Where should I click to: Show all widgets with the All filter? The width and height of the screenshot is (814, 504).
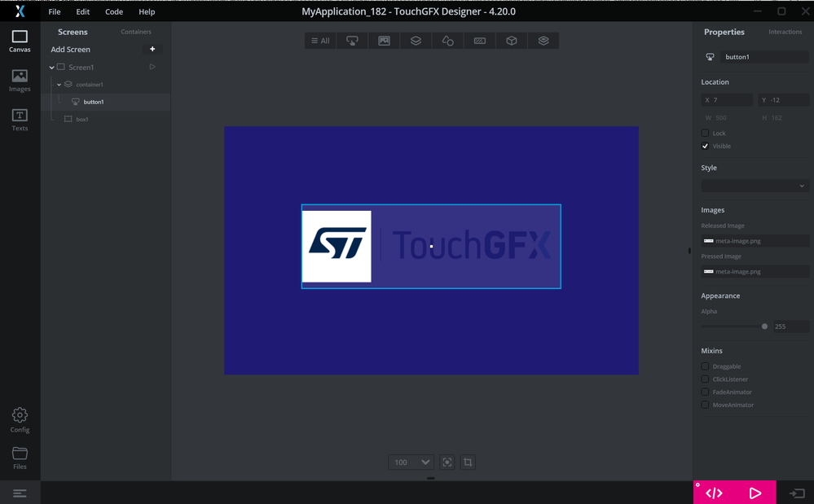(x=320, y=41)
